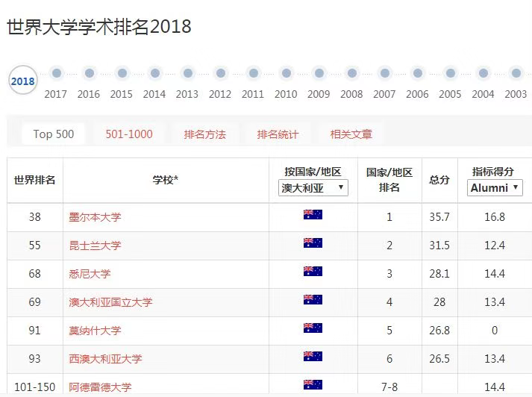532x397 pixels.
Task: Select the 2017 marker on the year timeline
Action: tap(56, 73)
